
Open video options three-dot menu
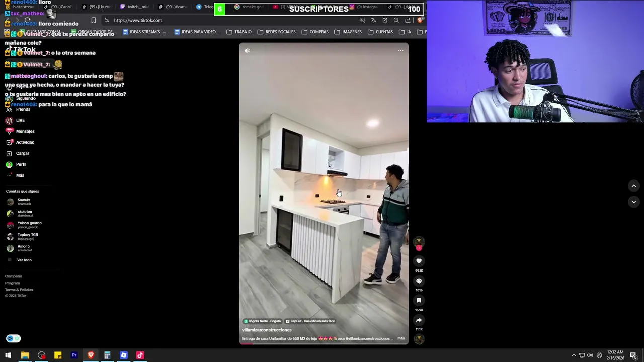click(400, 50)
